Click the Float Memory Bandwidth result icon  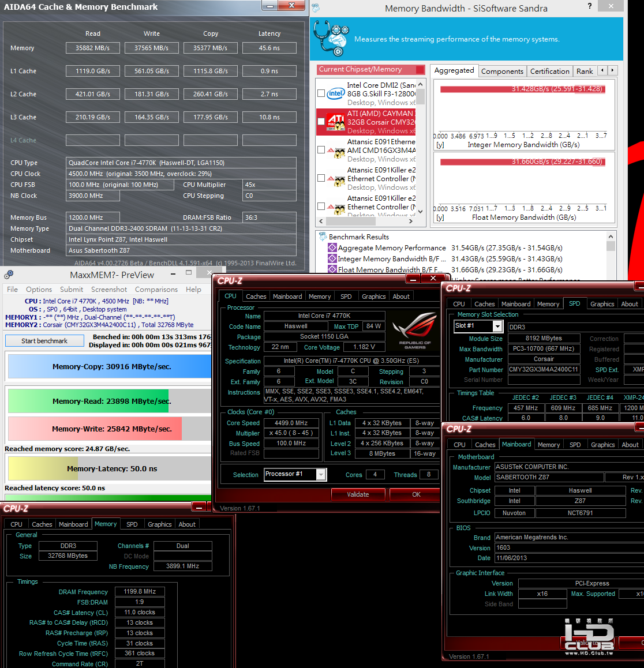click(x=332, y=269)
